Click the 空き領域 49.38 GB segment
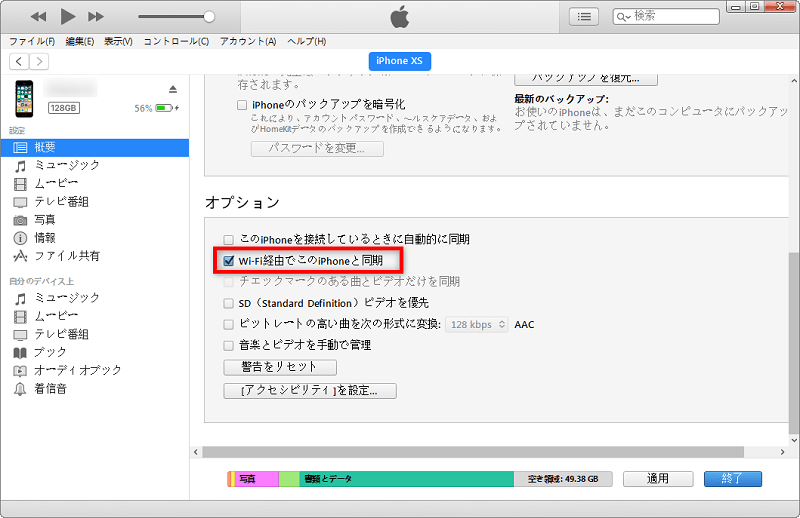The width and height of the screenshot is (800, 518). [x=563, y=479]
